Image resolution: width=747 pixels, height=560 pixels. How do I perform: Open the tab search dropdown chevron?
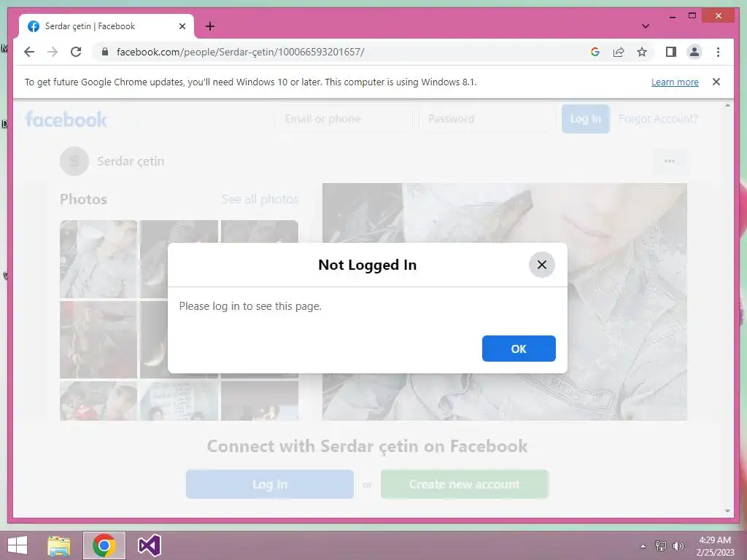pyautogui.click(x=646, y=26)
